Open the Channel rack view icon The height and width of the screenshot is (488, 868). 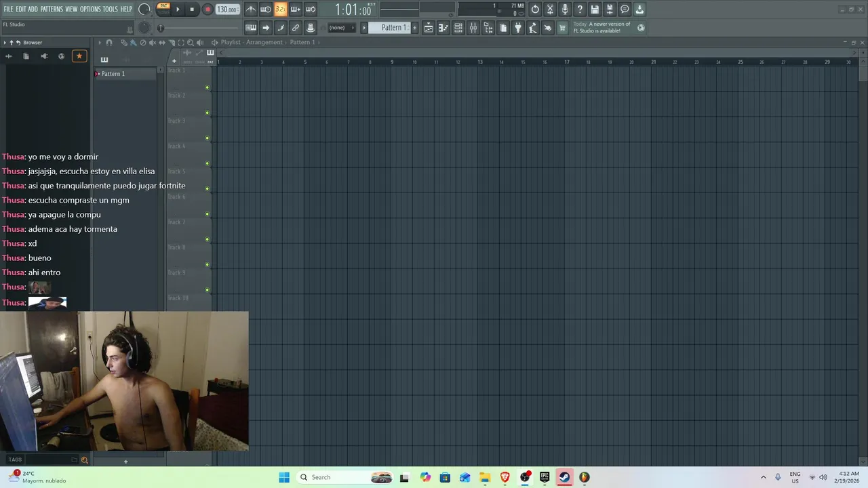pyautogui.click(x=458, y=28)
